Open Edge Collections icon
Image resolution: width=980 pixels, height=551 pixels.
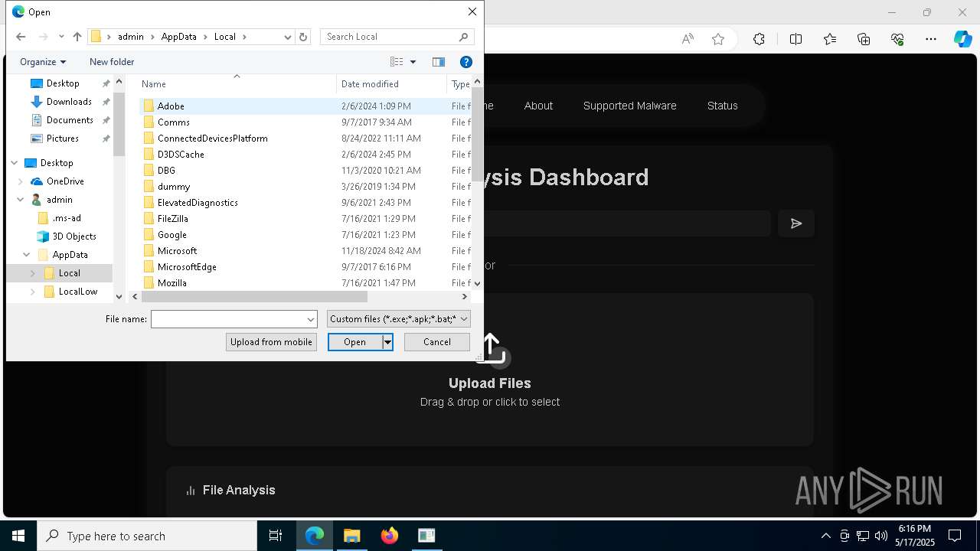(864, 39)
